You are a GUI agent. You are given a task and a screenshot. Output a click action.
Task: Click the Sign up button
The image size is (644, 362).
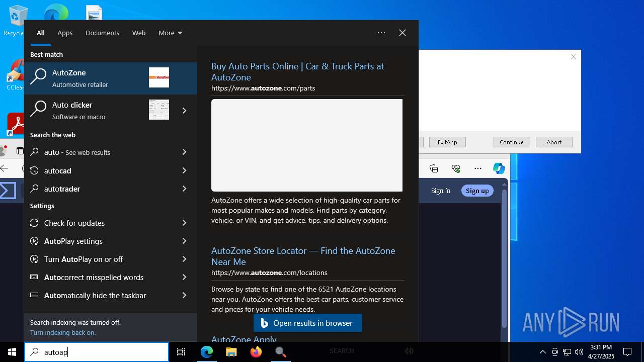(x=477, y=191)
